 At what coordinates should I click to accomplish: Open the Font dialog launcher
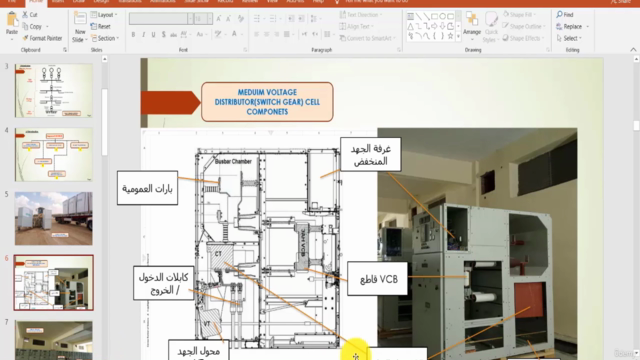coord(245,50)
